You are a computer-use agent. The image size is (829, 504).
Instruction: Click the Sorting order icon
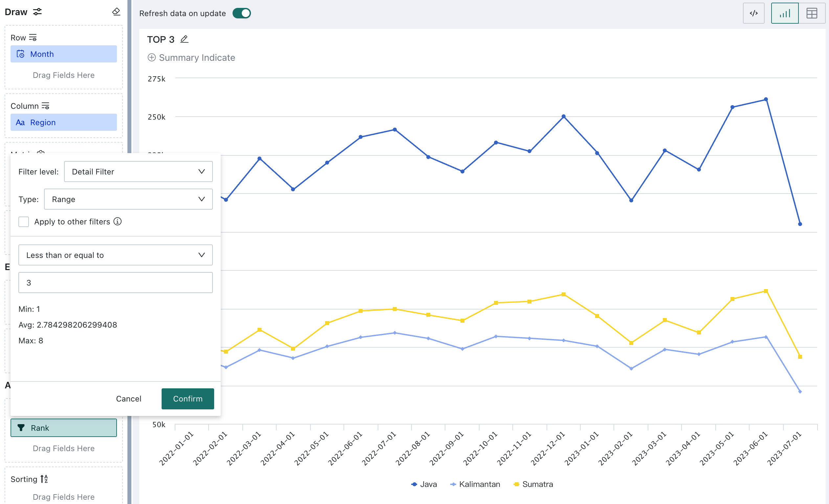[x=44, y=479]
